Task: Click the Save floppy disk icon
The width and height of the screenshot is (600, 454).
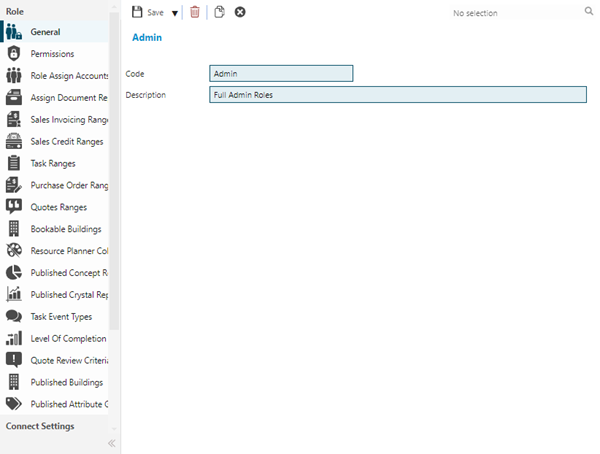Action: (x=137, y=12)
